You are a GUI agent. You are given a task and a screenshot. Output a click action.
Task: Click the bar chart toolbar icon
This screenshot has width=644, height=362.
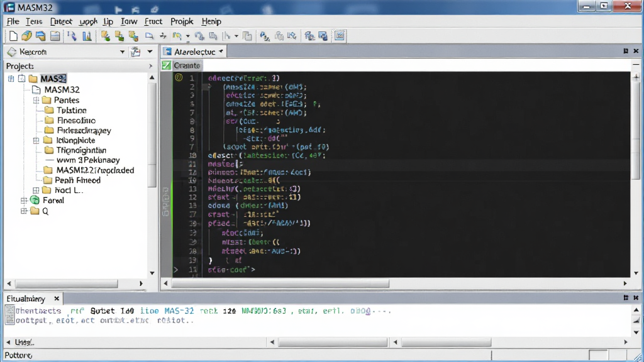(x=87, y=36)
